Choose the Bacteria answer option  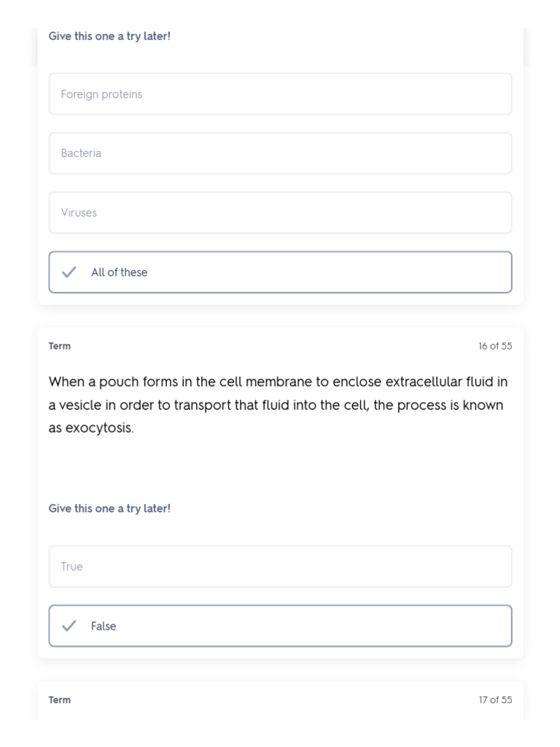point(280,153)
